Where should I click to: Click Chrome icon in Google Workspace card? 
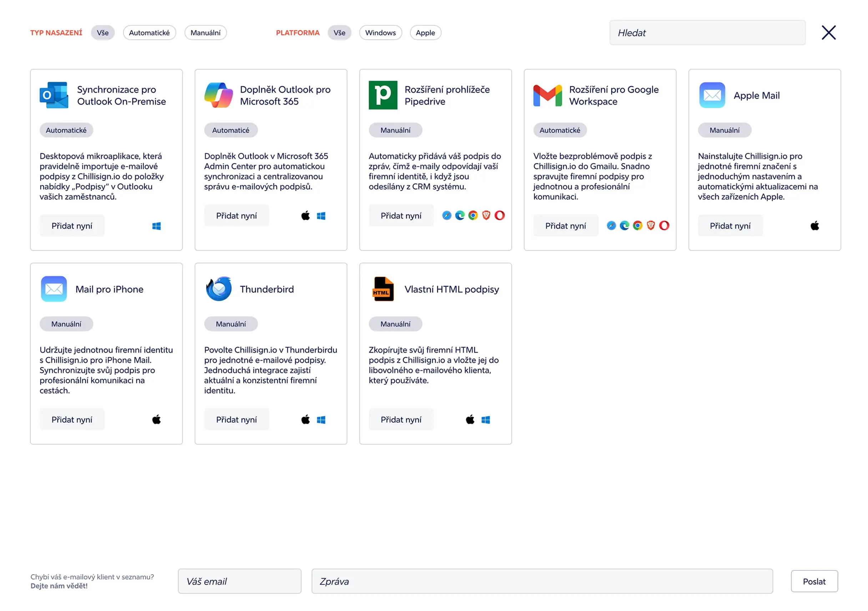(638, 226)
